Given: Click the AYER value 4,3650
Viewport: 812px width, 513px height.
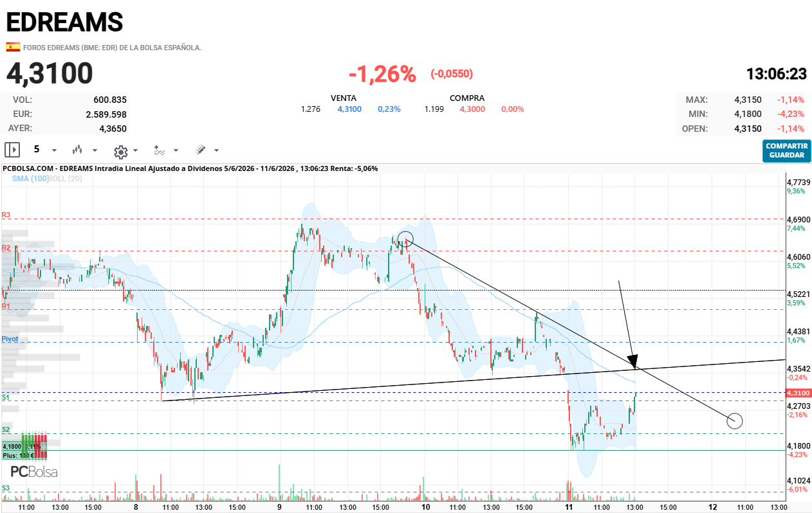Looking at the screenshot, I should point(113,129).
